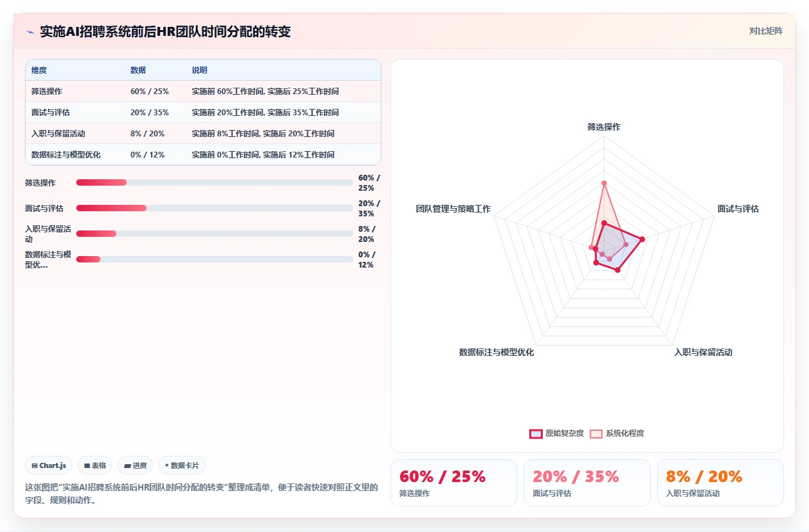Viewport: 809px width, 532px height.
Task: Click the 面试与评估 radar axis label
Action: pos(738,209)
